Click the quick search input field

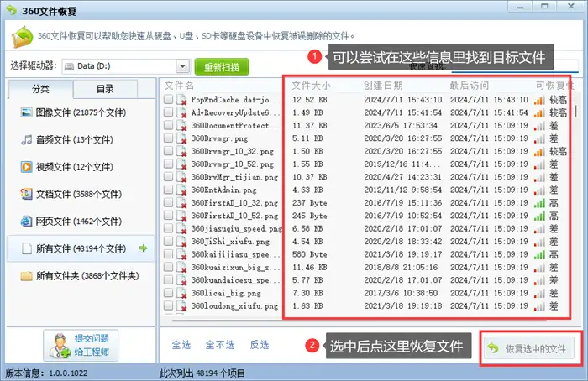tap(514, 66)
